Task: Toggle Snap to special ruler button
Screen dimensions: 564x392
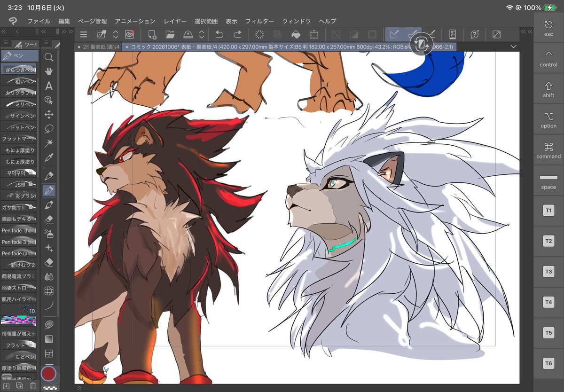Action: [x=412, y=34]
